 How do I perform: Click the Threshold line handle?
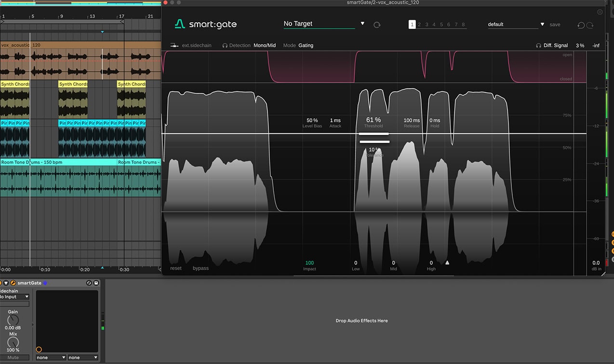click(374, 134)
